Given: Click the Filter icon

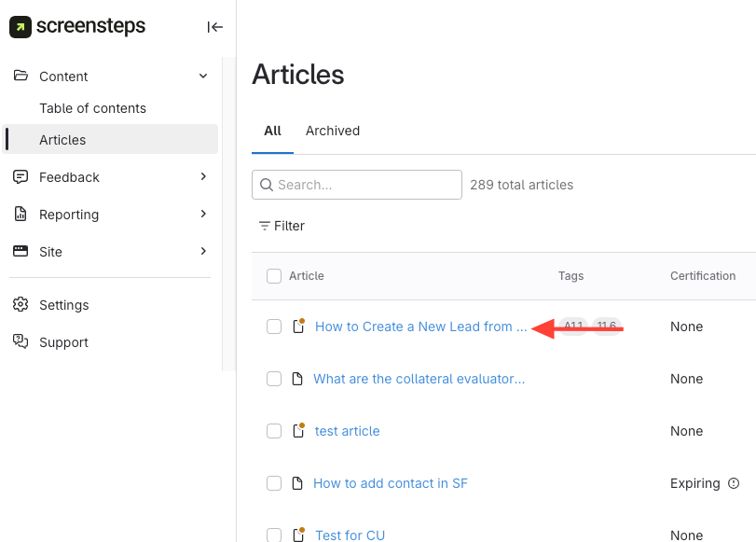Looking at the screenshot, I should coord(265,226).
